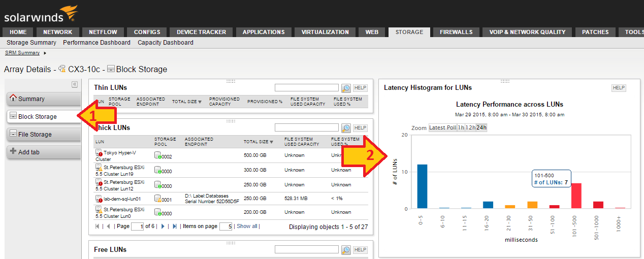The image size is (644, 259).
Task: Jump to the last page of Thick LUNs
Action: point(175,226)
